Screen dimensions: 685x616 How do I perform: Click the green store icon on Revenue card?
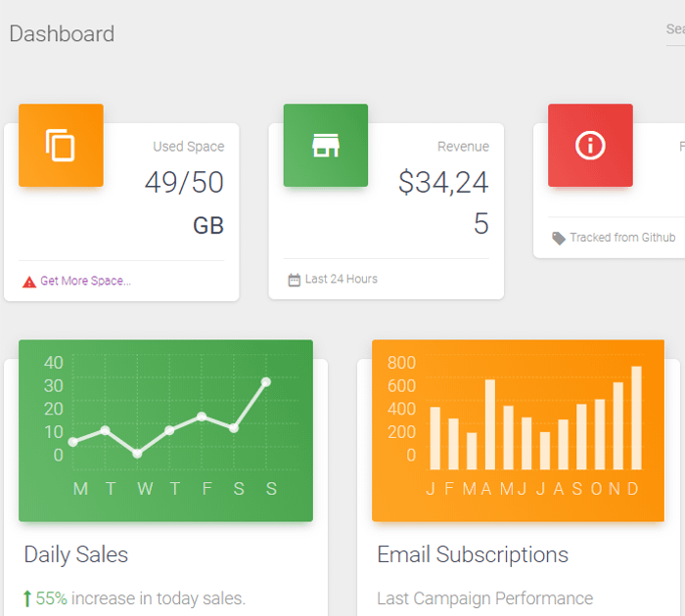(326, 146)
